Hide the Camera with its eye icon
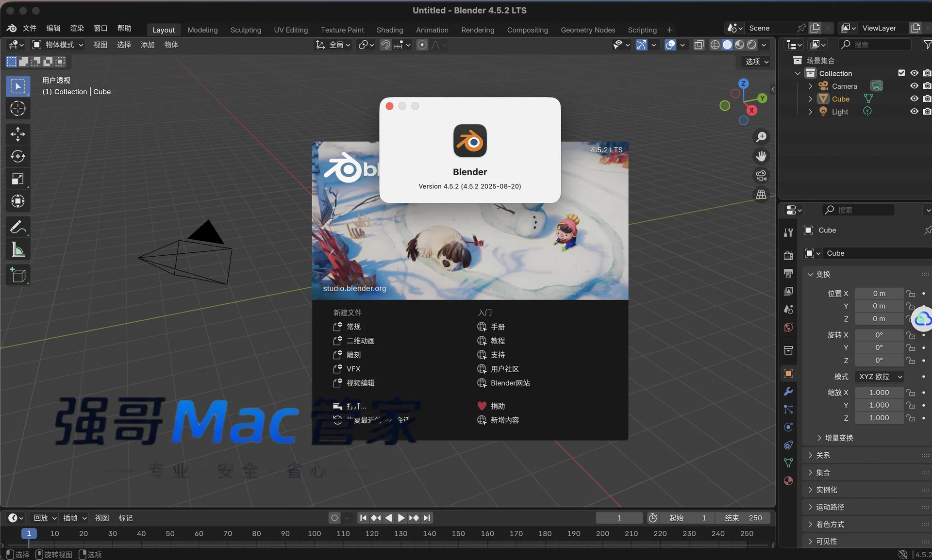The width and height of the screenshot is (932, 560). tap(914, 86)
